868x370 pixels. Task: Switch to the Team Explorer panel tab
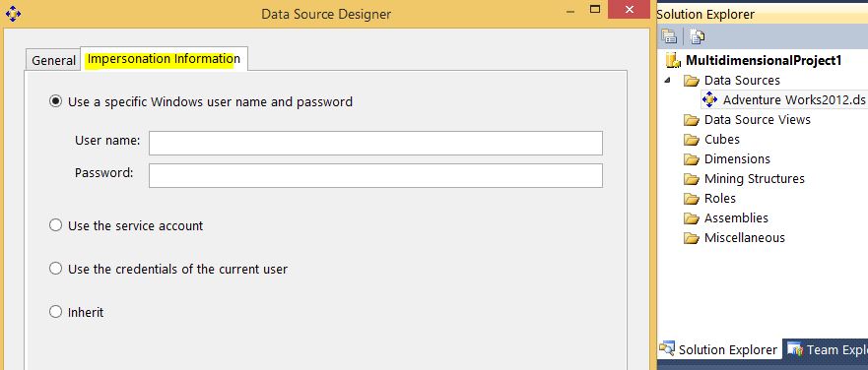pos(826,349)
